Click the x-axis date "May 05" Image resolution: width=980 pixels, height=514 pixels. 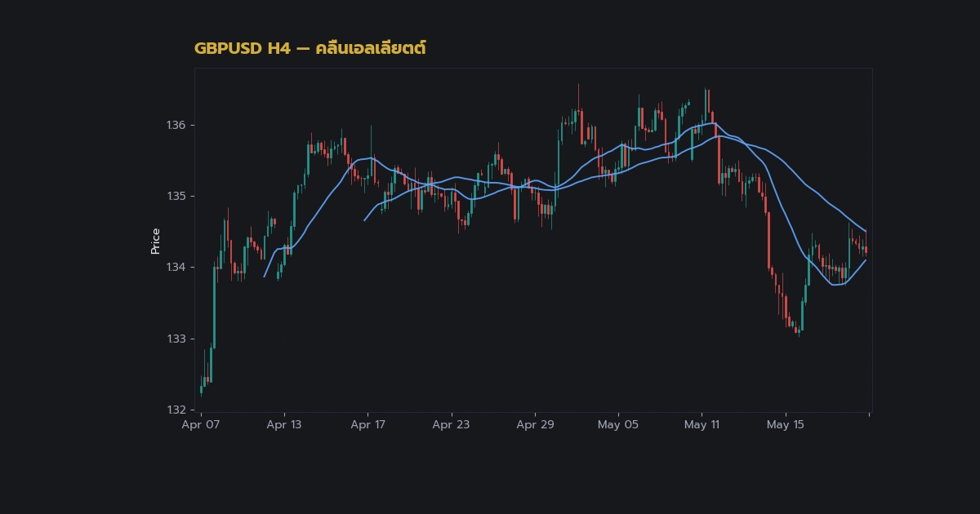tap(618, 425)
